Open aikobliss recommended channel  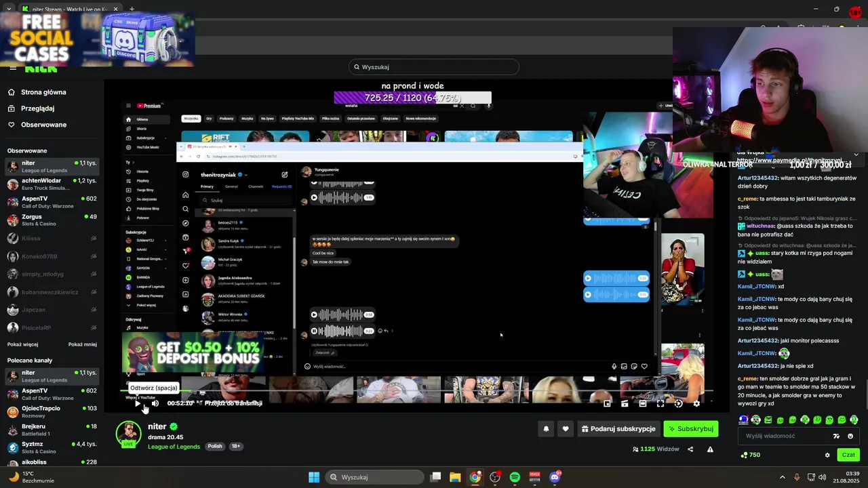(x=52, y=462)
